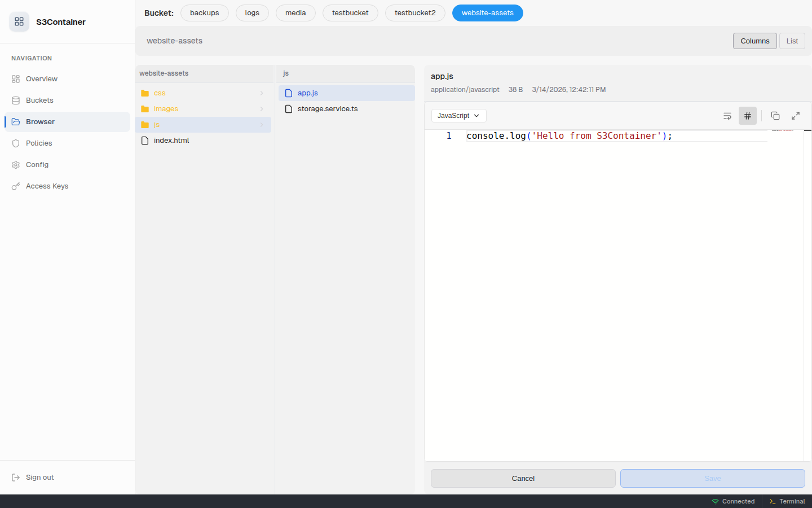The height and width of the screenshot is (508, 812).
Task: Expand the editor to fullscreen view
Action: pos(795,116)
